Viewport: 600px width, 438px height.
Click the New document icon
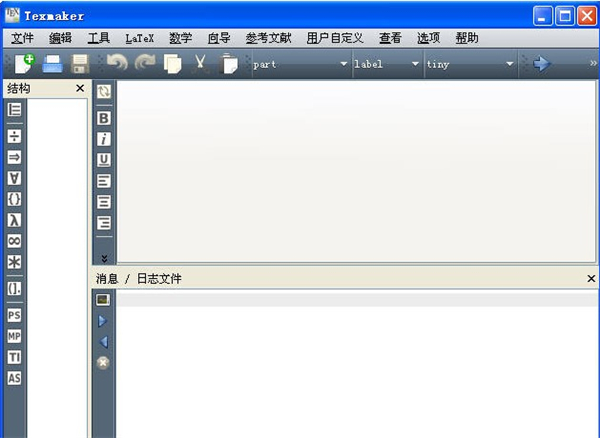23,64
